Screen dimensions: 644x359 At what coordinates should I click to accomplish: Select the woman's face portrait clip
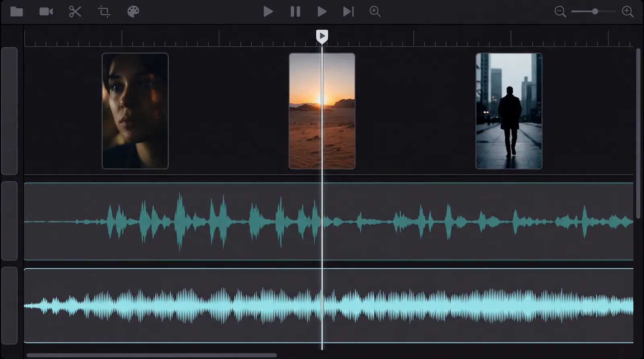pos(135,111)
